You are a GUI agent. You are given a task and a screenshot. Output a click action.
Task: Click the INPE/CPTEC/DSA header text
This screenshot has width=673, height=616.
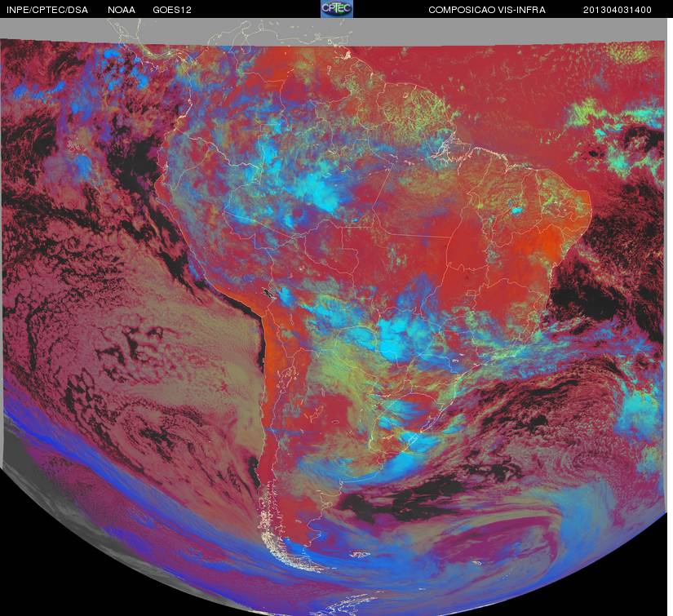47,10
